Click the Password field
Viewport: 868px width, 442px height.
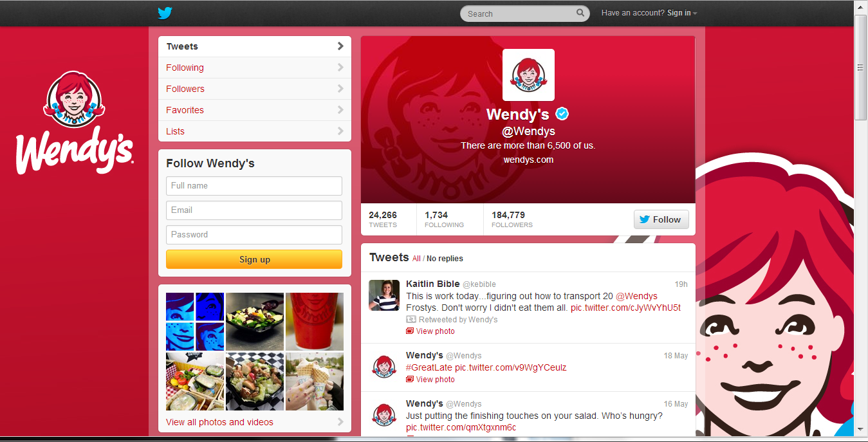coord(254,235)
